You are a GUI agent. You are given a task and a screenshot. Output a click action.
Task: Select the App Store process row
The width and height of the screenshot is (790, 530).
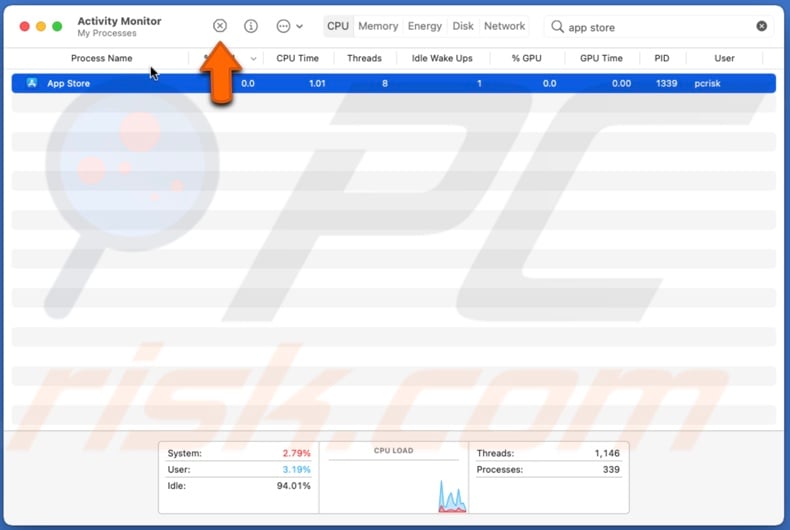coord(393,84)
